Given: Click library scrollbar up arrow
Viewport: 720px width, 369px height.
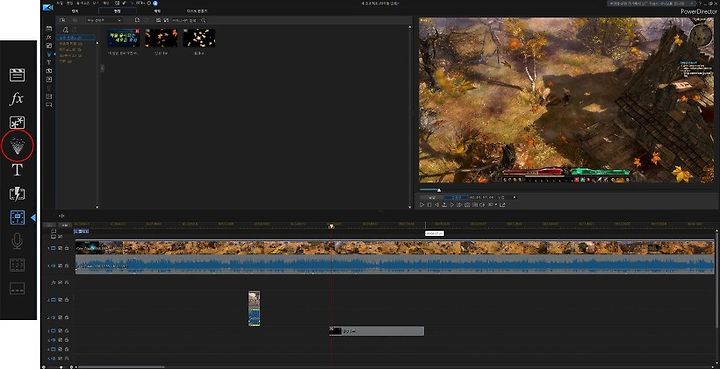Looking at the screenshot, I should tap(410, 27).
